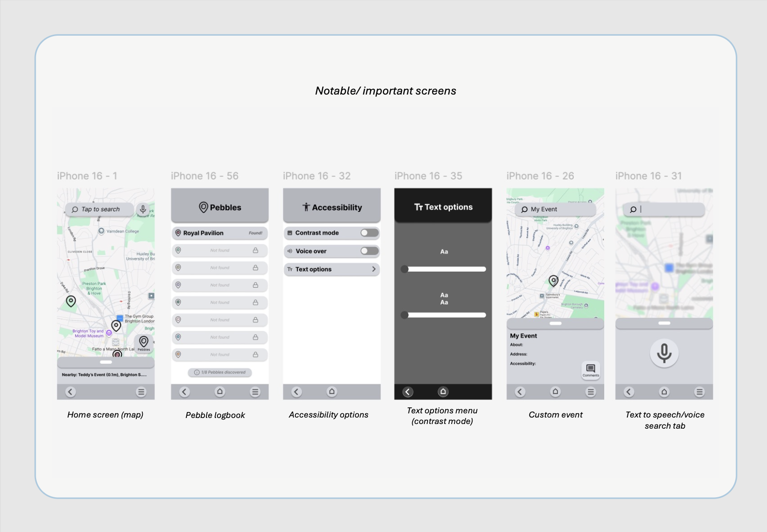
Task: Click back arrow on home map screen
Action: (x=70, y=392)
